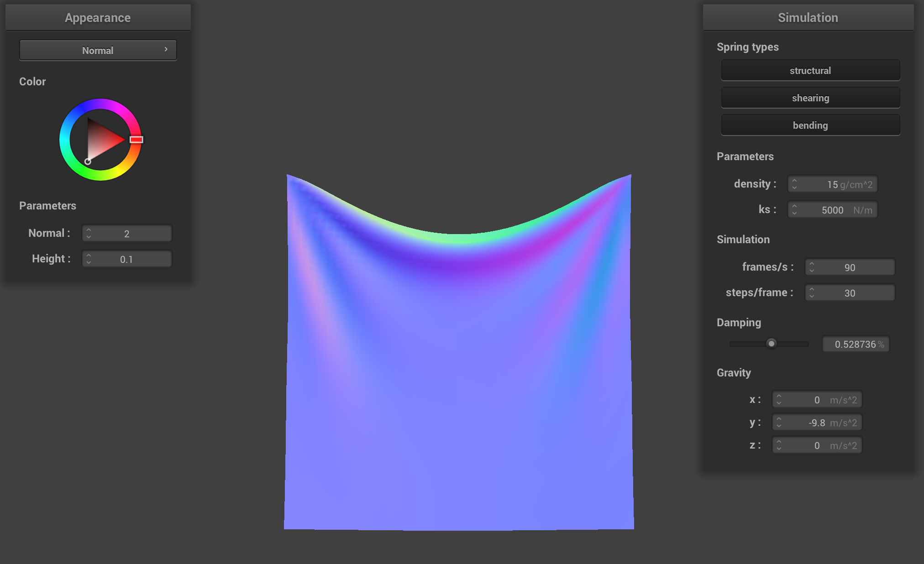Increase the Normal parameter stepper
The height and width of the screenshot is (564, 924).
pos(89,230)
